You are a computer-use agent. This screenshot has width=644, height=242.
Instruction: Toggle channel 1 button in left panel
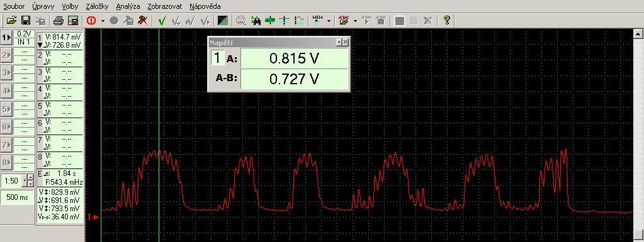click(6, 37)
